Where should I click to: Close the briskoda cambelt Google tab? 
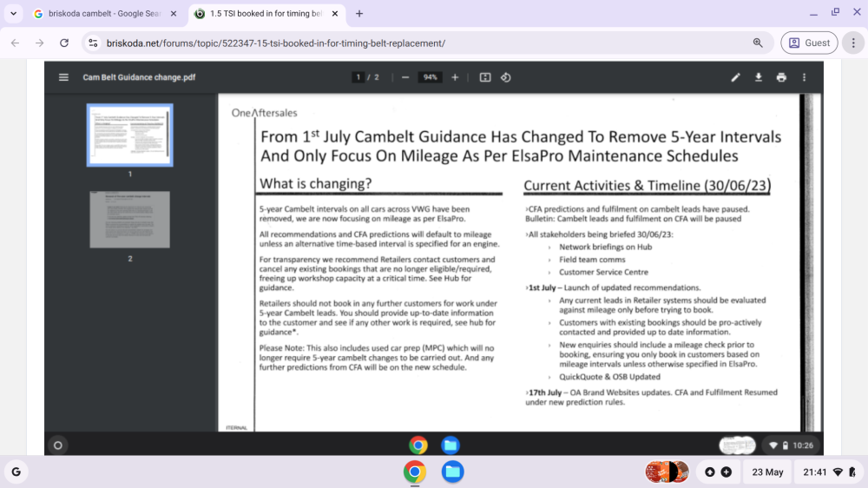pos(174,14)
